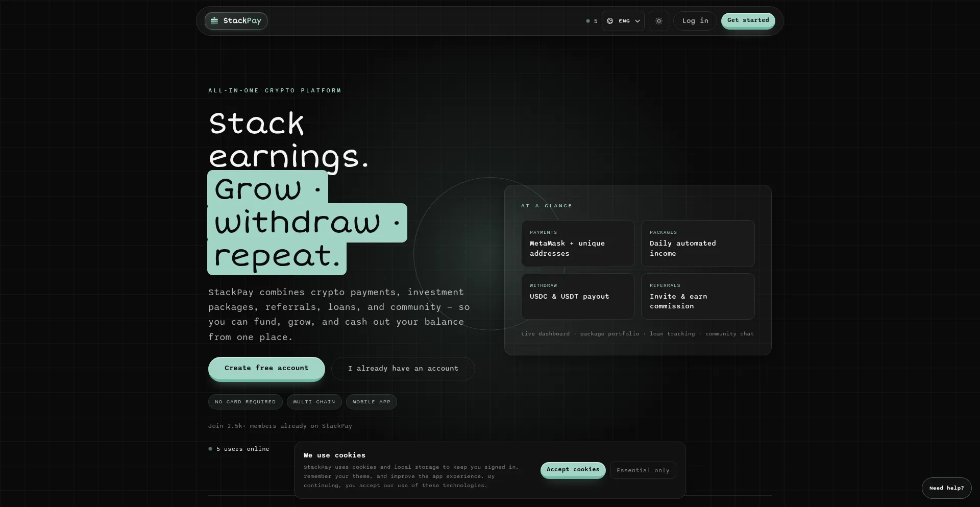Viewport: 980px width, 507px height.
Task: Accept cookies in the banner
Action: click(573, 470)
